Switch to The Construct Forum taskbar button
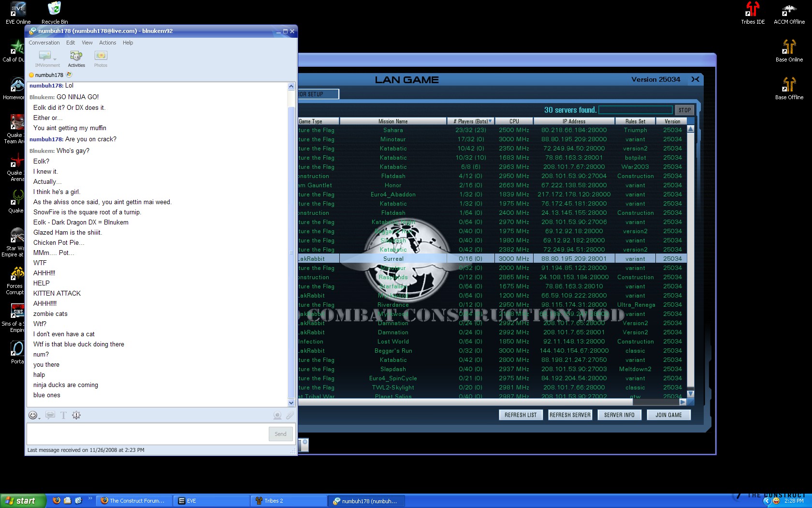Viewport: 812px width, 508px height. click(x=134, y=501)
